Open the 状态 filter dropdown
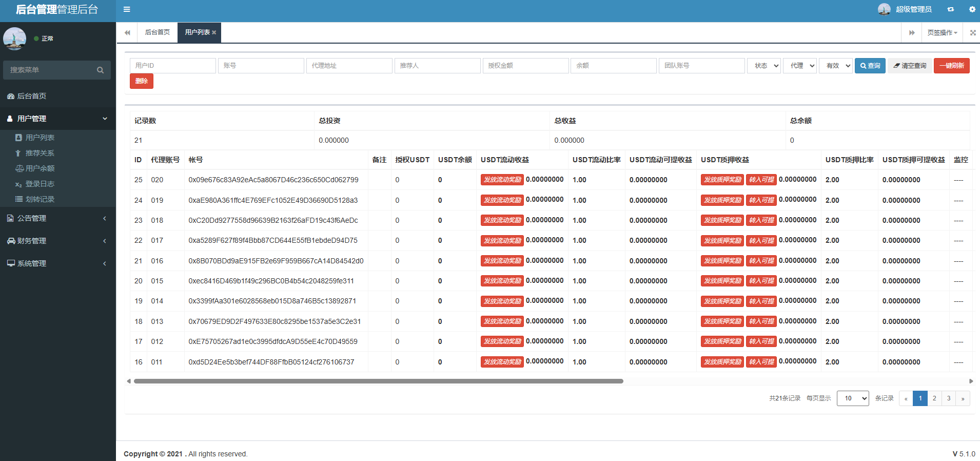Image resolution: width=980 pixels, height=461 pixels. (x=764, y=66)
